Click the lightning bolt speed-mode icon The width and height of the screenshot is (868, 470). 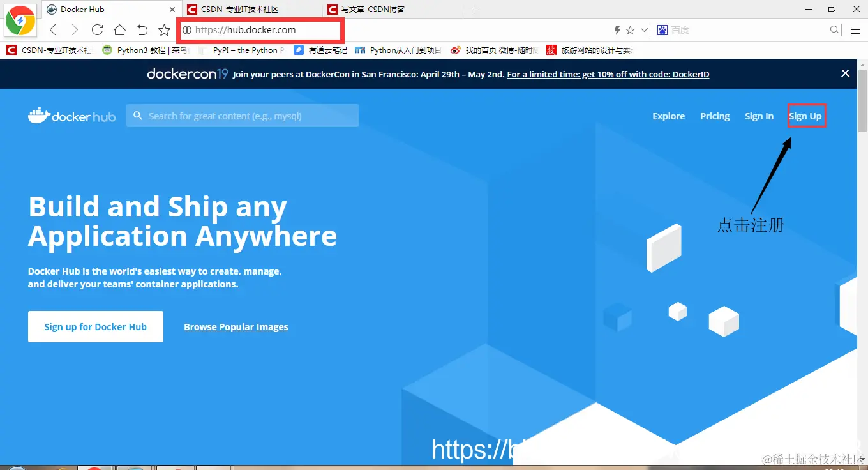(x=617, y=30)
